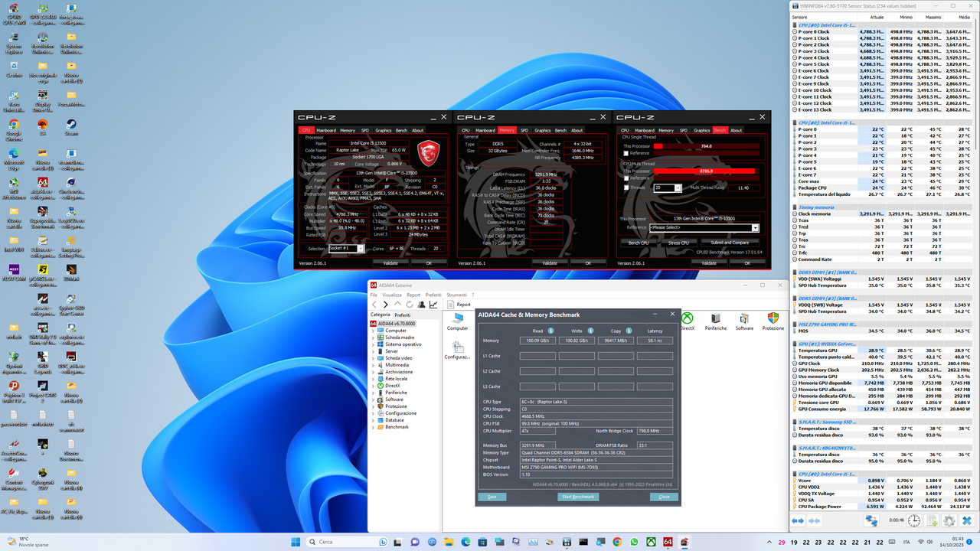
Task: Open the Please Select processor dropdown
Action: coord(754,227)
